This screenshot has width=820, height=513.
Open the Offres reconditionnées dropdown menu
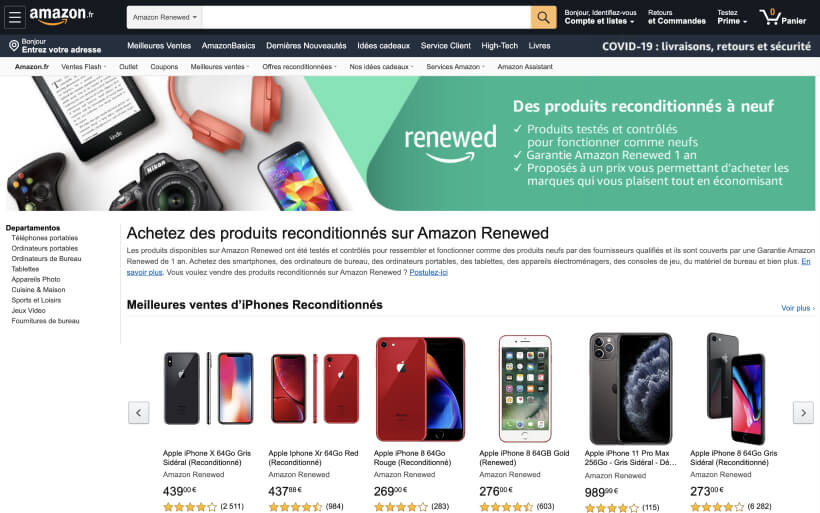pos(299,67)
